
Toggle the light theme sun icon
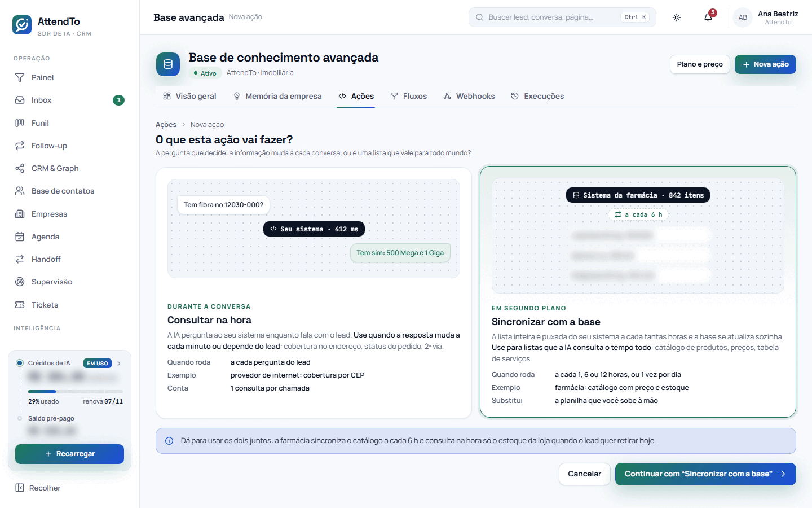(677, 17)
